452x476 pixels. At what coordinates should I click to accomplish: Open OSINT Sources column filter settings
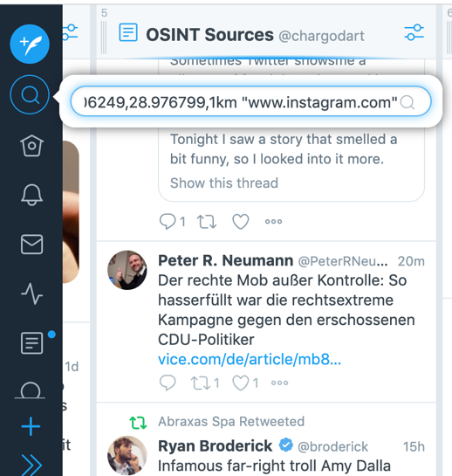coord(414,32)
